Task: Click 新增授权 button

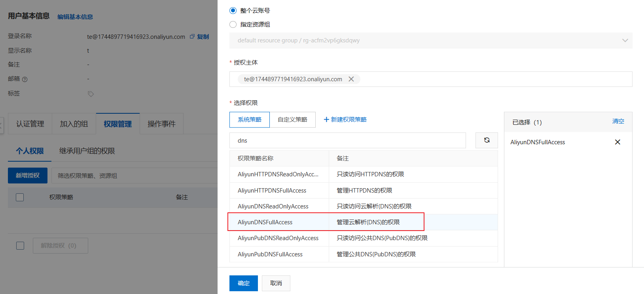Action: [28, 176]
